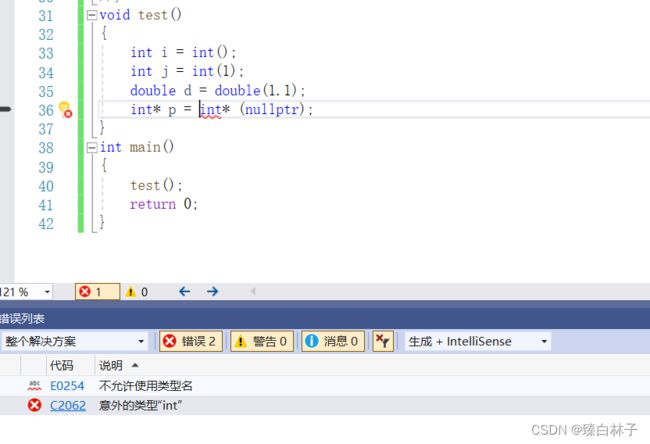Collapse the void test() function block

tap(92, 15)
